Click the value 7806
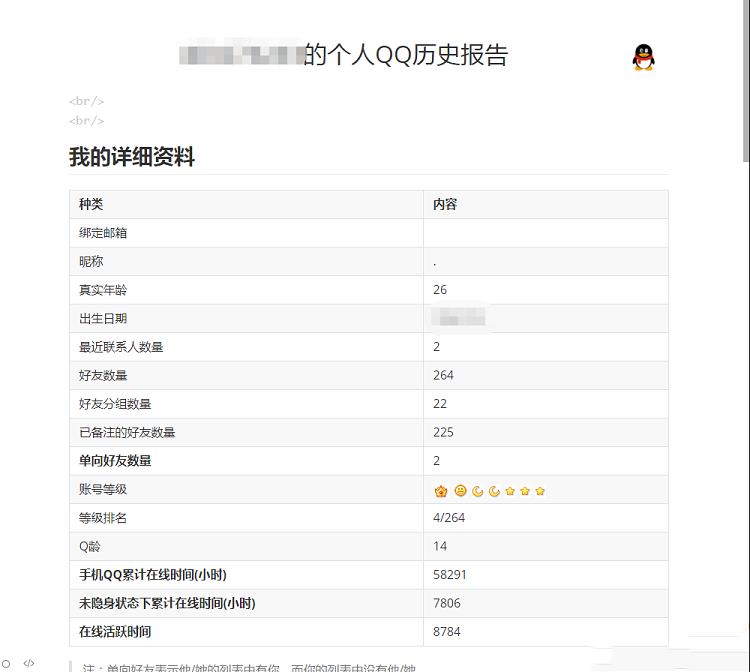 [x=447, y=603]
